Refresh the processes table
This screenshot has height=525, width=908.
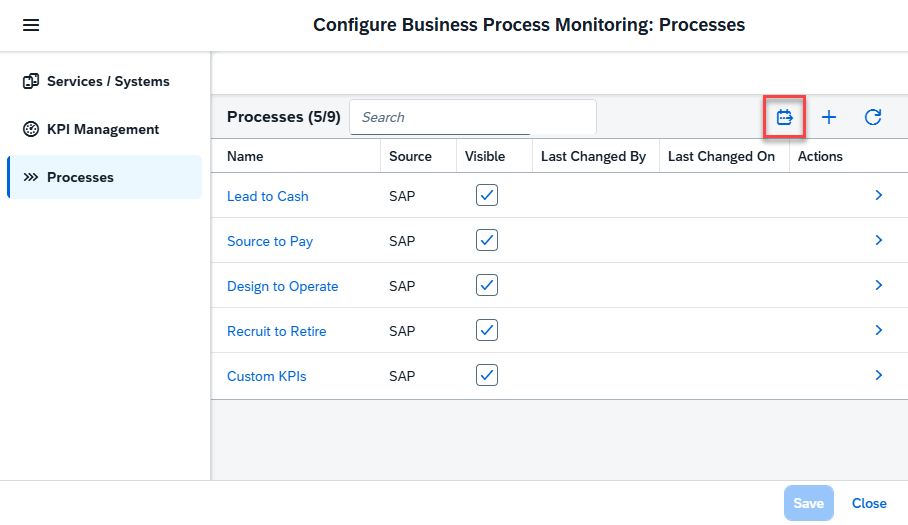[872, 117]
